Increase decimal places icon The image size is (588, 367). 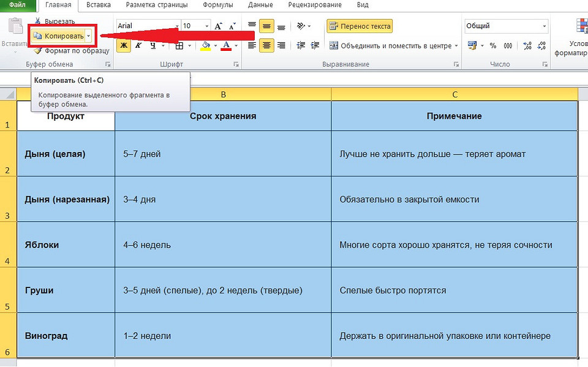tap(527, 45)
